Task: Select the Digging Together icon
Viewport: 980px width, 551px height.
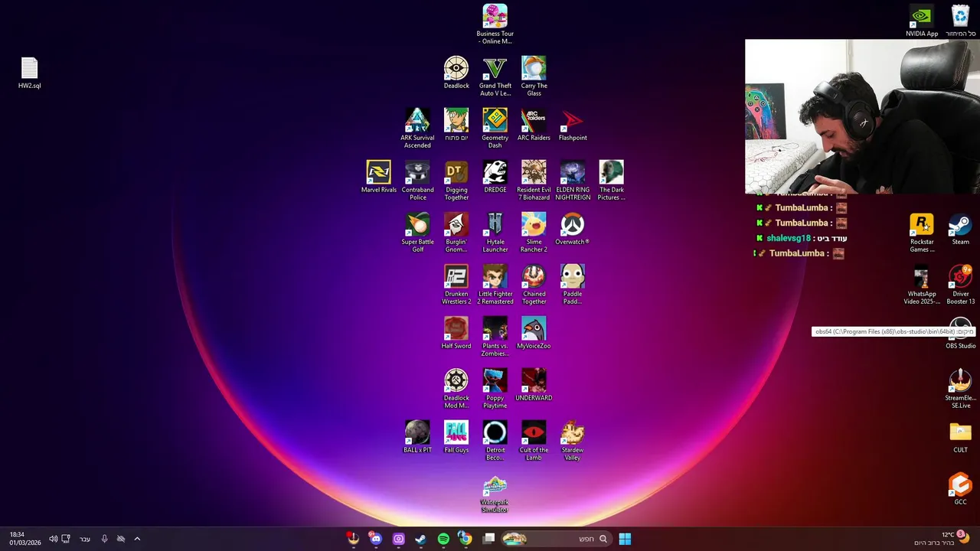Action: pos(456,181)
